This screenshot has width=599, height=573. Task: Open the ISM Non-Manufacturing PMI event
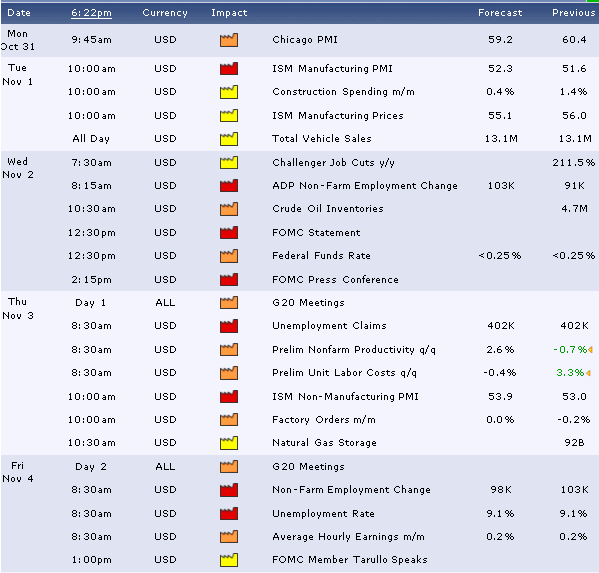[x=345, y=397]
